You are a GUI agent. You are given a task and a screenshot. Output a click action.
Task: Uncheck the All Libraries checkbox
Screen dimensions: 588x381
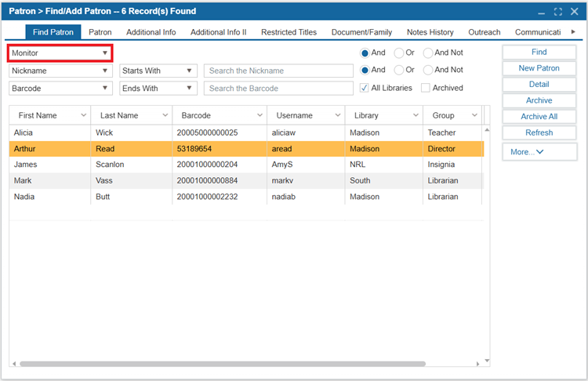pos(364,88)
